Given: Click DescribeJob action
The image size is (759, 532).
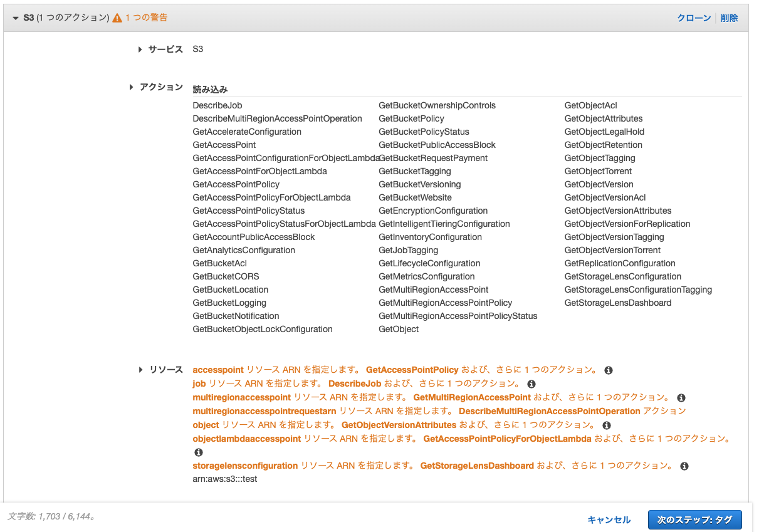Looking at the screenshot, I should tap(217, 105).
